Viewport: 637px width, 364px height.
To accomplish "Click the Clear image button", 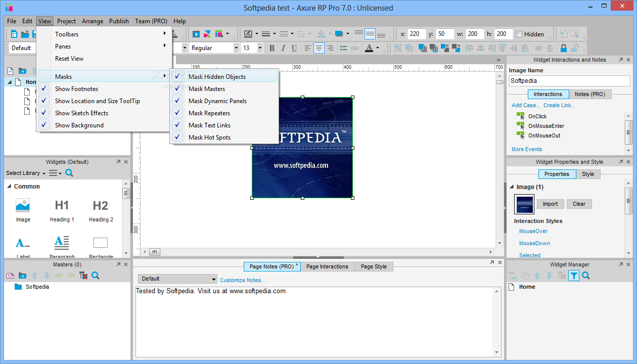I will pos(579,204).
